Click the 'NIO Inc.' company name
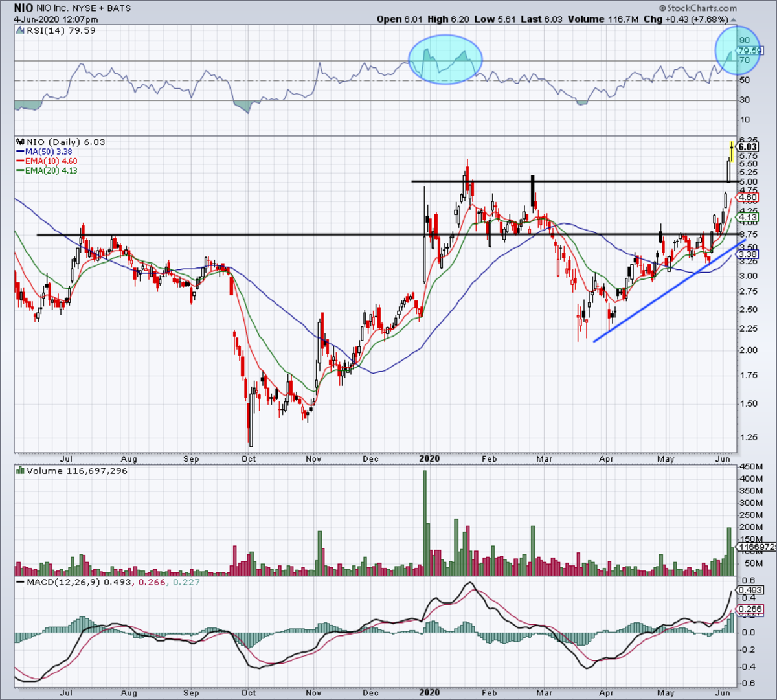The image size is (777, 700). (54, 8)
